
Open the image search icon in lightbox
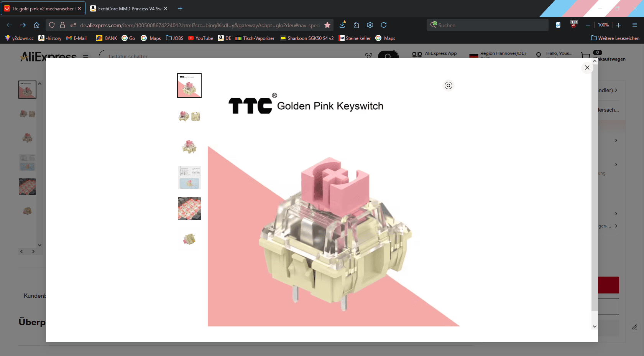[449, 86]
